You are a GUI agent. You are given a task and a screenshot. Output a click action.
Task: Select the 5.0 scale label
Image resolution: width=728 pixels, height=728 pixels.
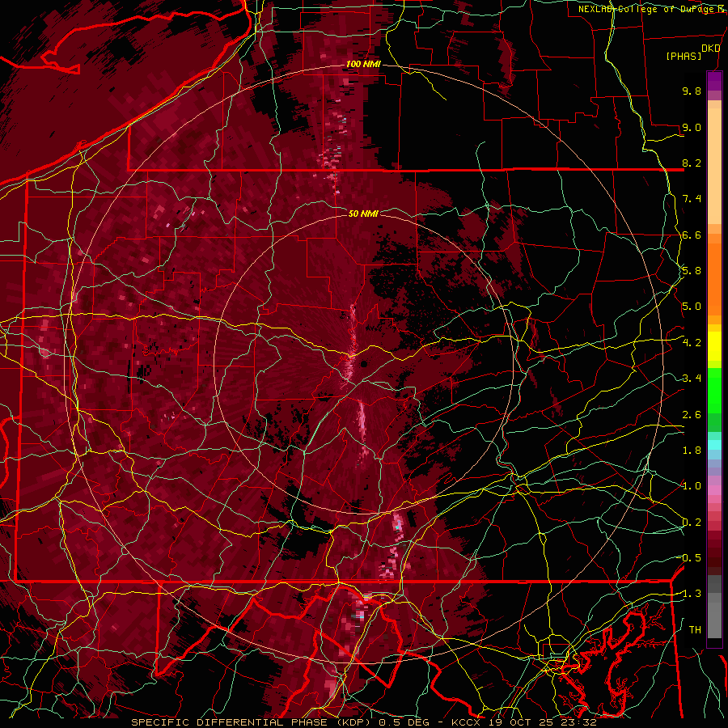(x=692, y=307)
